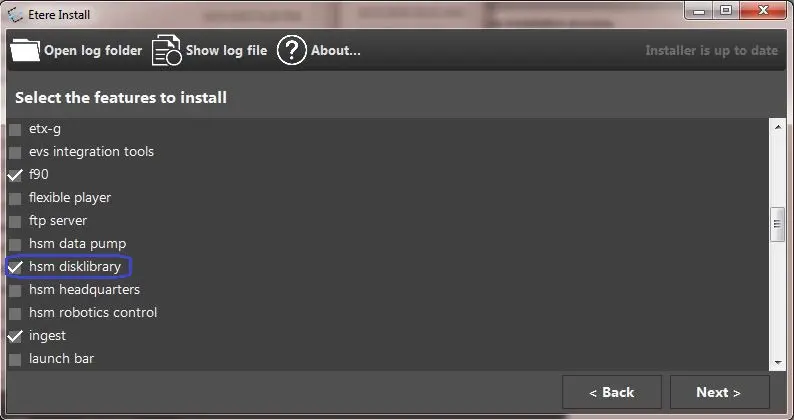The height and width of the screenshot is (420, 794).
Task: Click the Show log file document icon
Action: (x=167, y=50)
